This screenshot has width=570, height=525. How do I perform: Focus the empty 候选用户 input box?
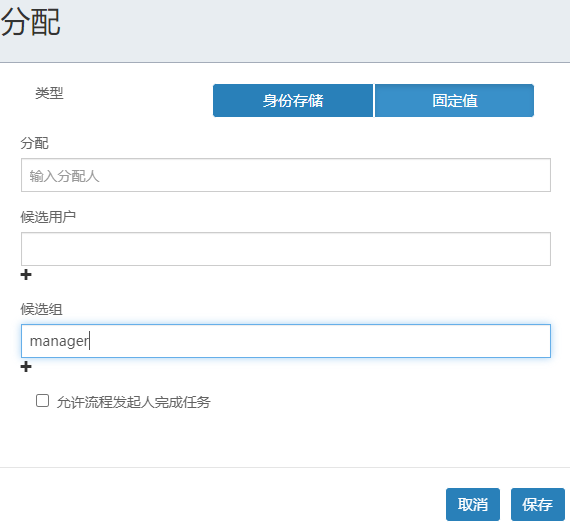pos(286,249)
